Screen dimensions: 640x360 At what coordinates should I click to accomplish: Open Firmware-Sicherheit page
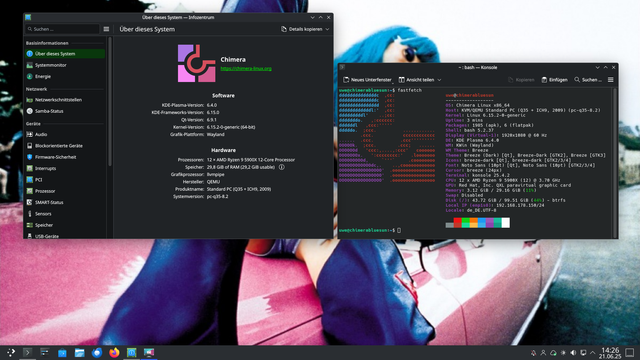[65, 157]
